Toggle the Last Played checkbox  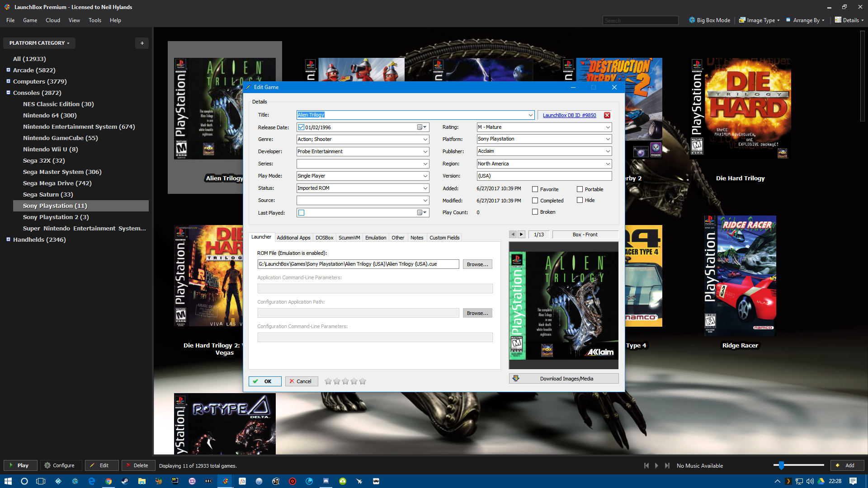[302, 213]
